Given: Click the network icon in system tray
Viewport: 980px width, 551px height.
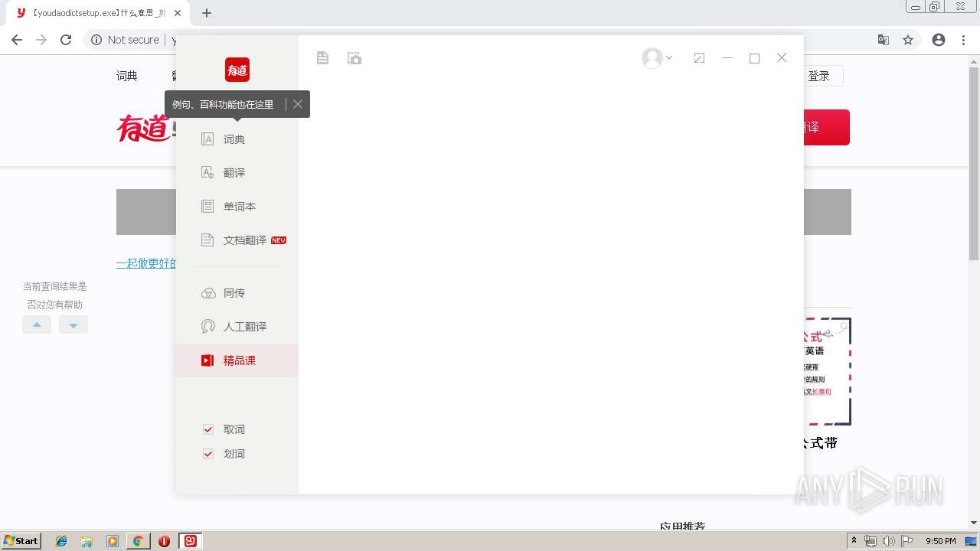Looking at the screenshot, I should point(871,541).
